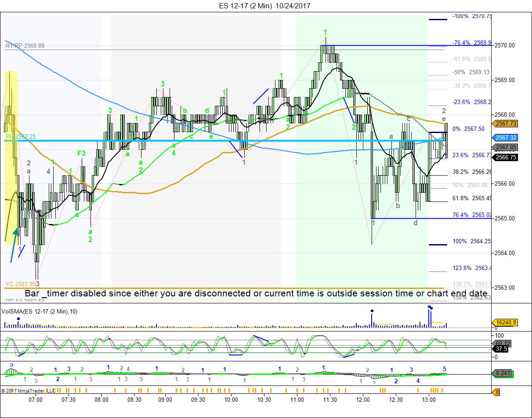Image resolution: width=532 pixels, height=418 pixels.
Task: Click the 12:00 time axis label
Action: (363, 400)
